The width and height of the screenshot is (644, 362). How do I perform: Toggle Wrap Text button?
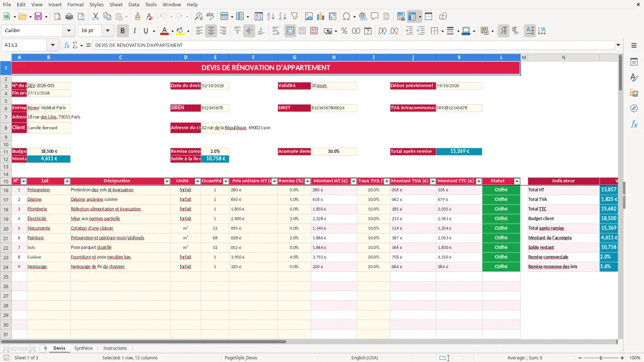276,31
